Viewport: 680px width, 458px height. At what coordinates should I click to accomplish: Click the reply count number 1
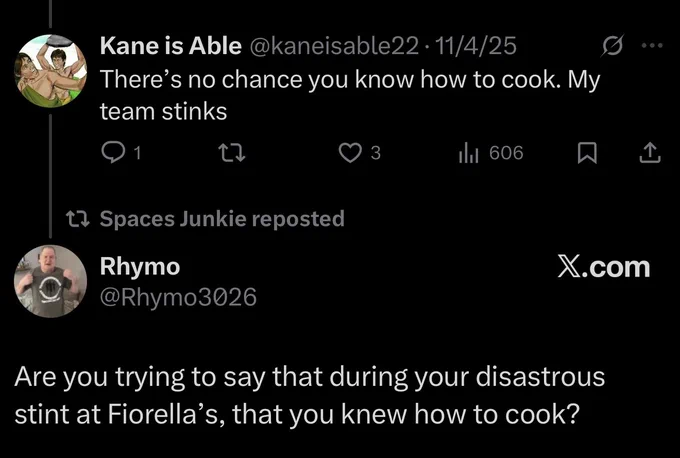[137, 154]
